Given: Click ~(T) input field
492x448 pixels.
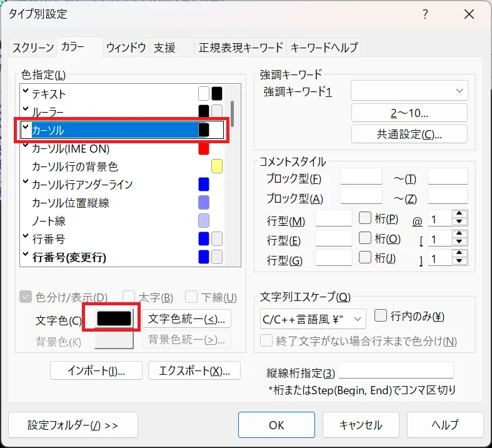Looking at the screenshot, I should click(448, 176).
